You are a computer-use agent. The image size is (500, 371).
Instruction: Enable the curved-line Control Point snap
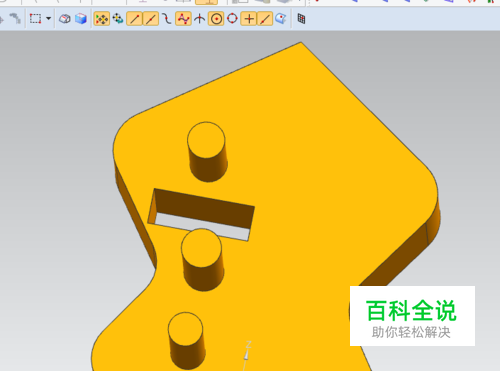(166, 19)
